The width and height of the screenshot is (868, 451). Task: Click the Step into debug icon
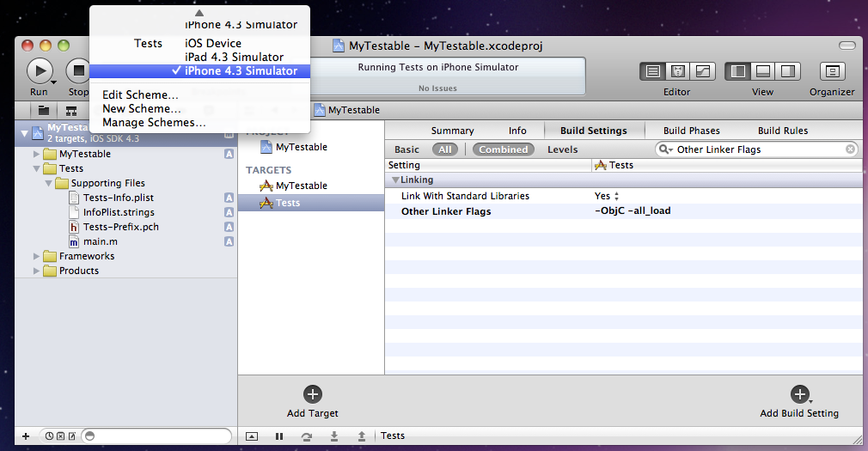click(333, 436)
